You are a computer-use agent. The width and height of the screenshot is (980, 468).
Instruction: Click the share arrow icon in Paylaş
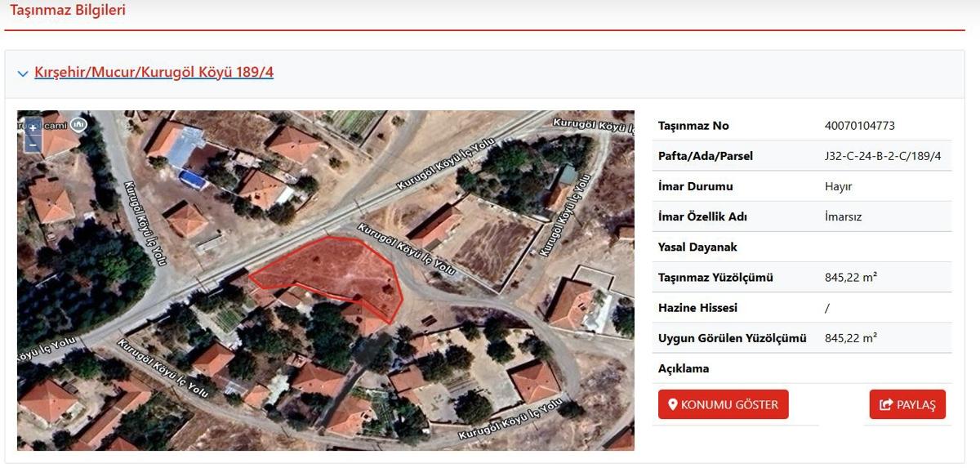886,404
